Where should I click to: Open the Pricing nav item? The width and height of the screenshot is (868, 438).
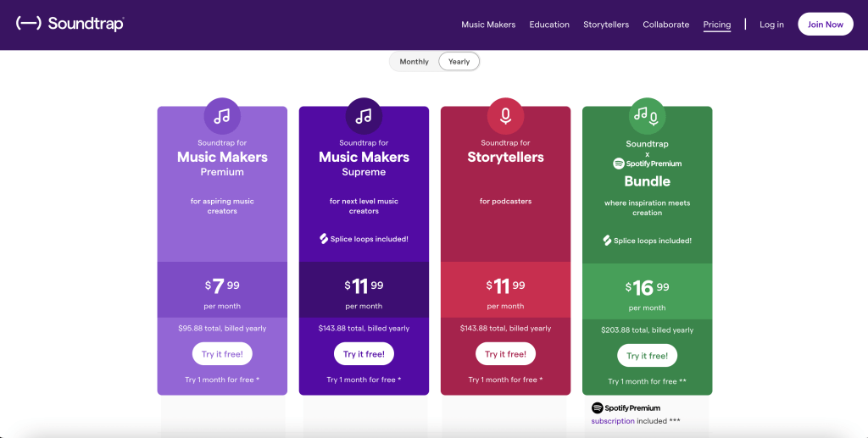click(x=717, y=25)
